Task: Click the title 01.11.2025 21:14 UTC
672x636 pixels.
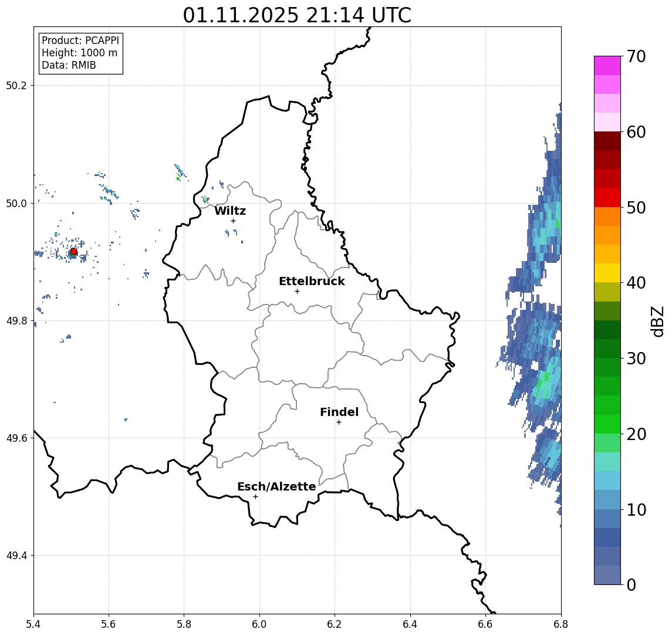Action: point(297,15)
